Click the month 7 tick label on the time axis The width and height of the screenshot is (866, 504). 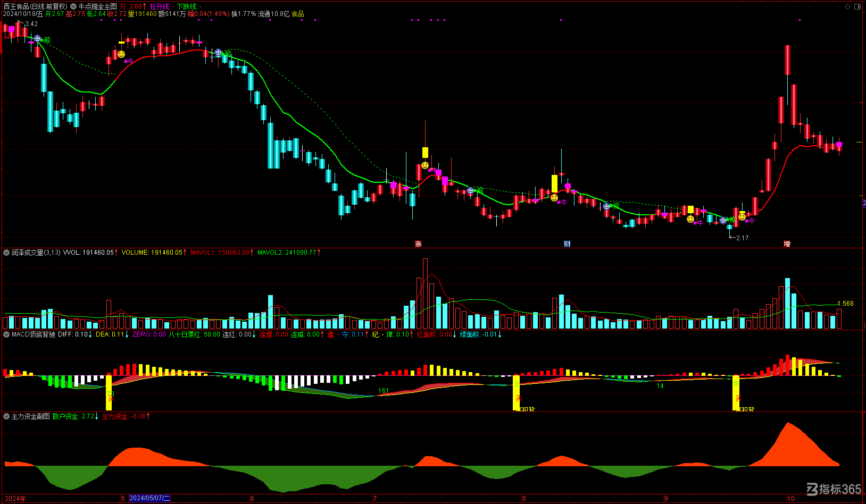(375, 499)
